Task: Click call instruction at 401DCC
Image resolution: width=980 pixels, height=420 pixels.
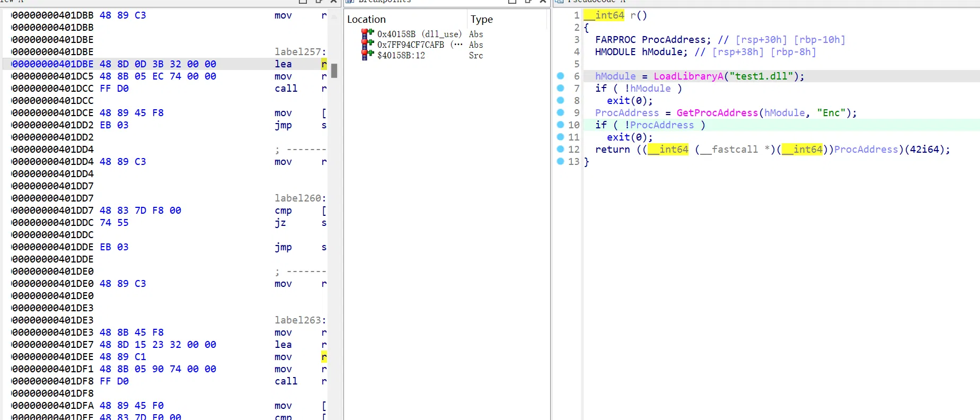Action: point(286,89)
